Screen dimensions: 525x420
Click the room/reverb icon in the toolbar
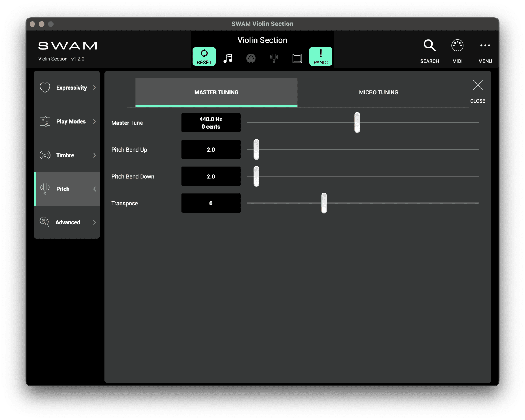pyautogui.click(x=297, y=58)
